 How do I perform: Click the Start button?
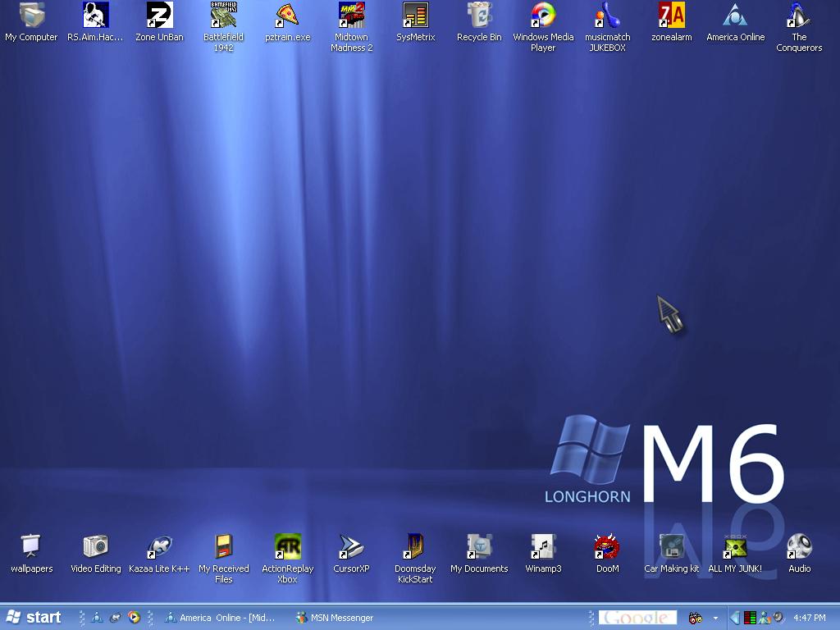pos(34,618)
